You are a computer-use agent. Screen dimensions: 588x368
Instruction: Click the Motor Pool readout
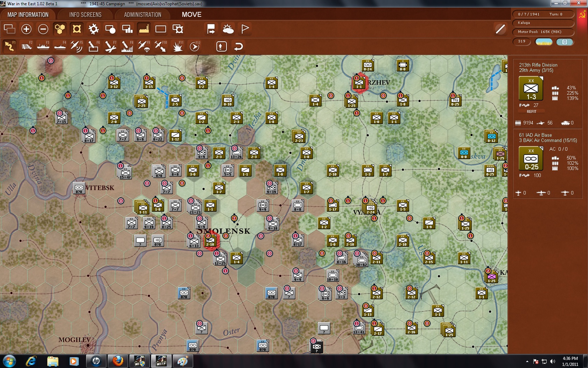point(544,32)
